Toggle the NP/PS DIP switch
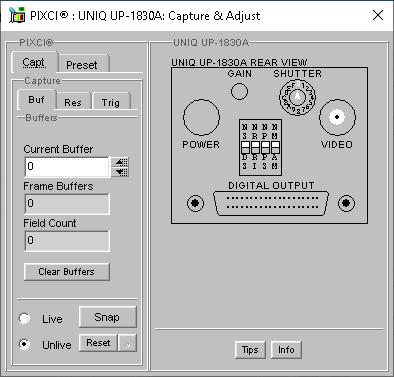The image size is (394, 377). tap(265, 147)
